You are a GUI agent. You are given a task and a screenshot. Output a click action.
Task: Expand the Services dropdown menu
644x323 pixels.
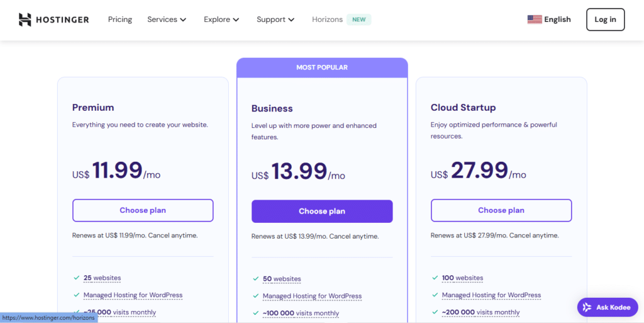click(167, 20)
